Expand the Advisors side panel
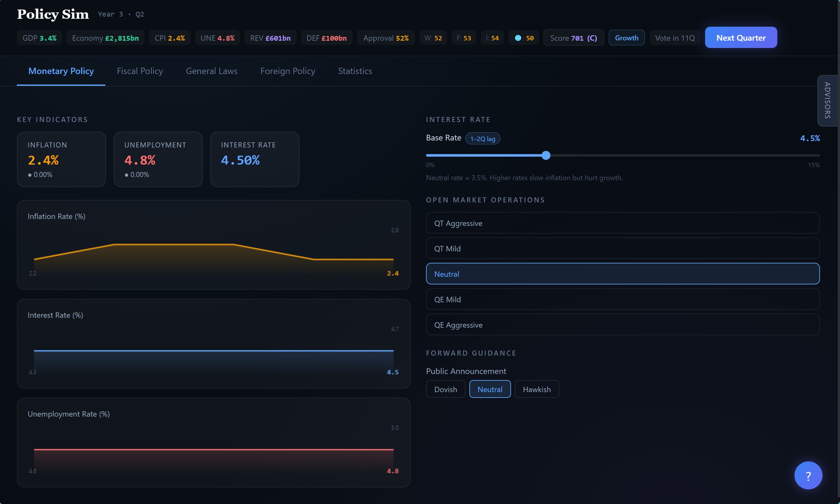The height and width of the screenshot is (504, 840). (x=827, y=100)
